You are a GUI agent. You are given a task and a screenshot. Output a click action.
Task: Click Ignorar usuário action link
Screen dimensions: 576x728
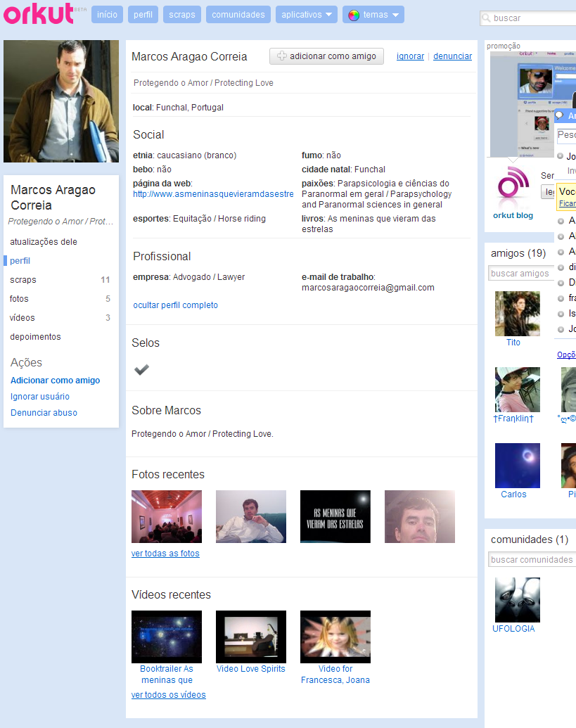[40, 397]
